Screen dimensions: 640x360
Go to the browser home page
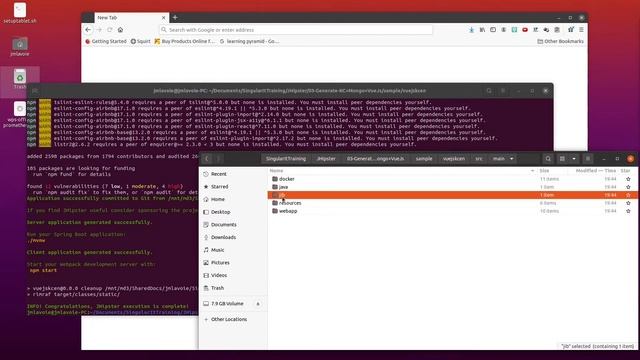[x=120, y=30]
